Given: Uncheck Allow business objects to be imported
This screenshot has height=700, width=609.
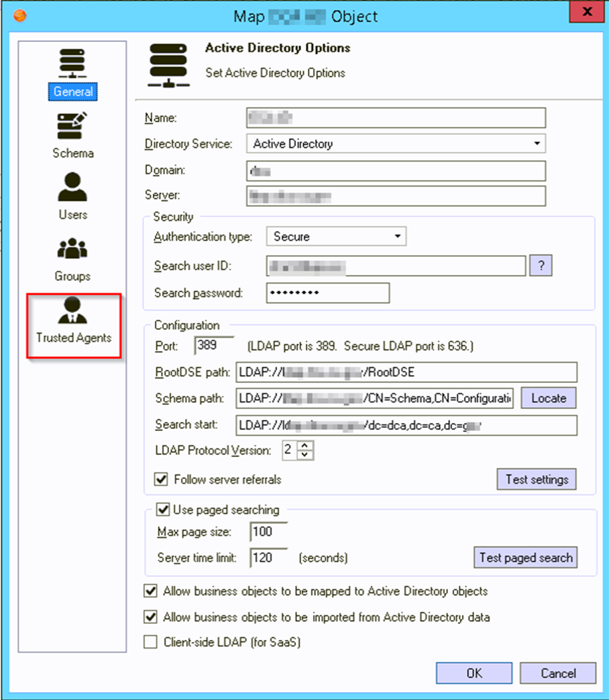Looking at the screenshot, I should pyautogui.click(x=151, y=617).
